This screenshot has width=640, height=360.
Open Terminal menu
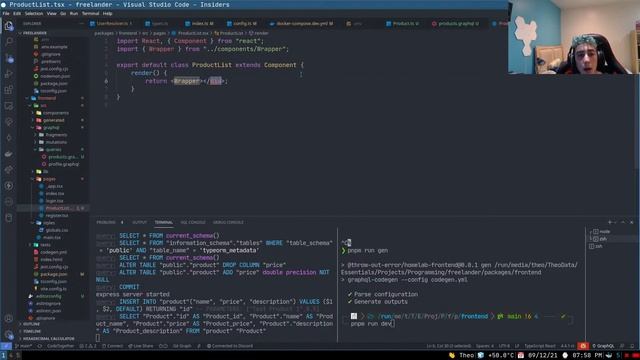(x=90, y=13)
